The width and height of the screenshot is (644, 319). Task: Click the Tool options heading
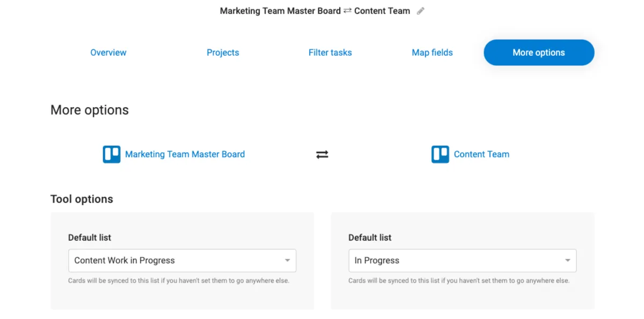pyautogui.click(x=82, y=199)
